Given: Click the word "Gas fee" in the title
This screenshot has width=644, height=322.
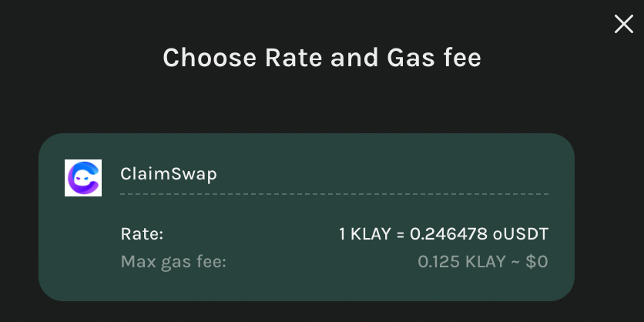Looking at the screenshot, I should coord(434,58).
